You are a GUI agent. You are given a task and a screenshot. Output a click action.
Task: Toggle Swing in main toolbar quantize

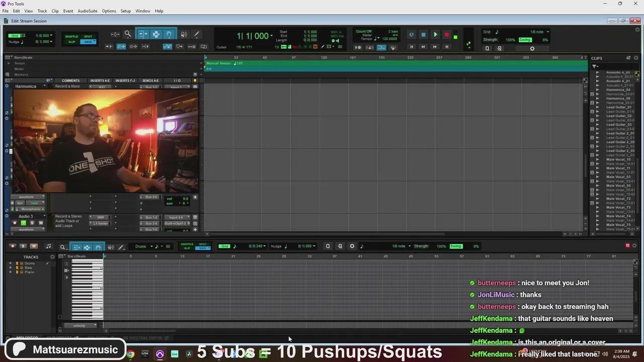click(x=525, y=40)
